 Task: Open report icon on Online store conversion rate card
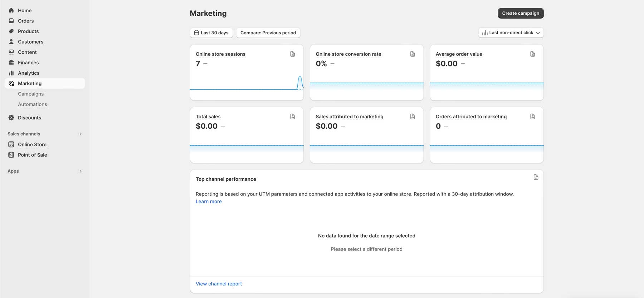point(413,54)
